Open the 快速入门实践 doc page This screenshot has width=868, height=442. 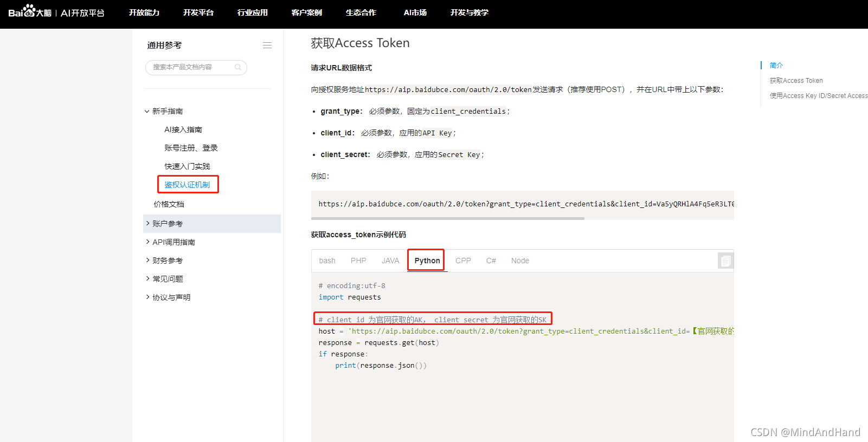(x=187, y=166)
